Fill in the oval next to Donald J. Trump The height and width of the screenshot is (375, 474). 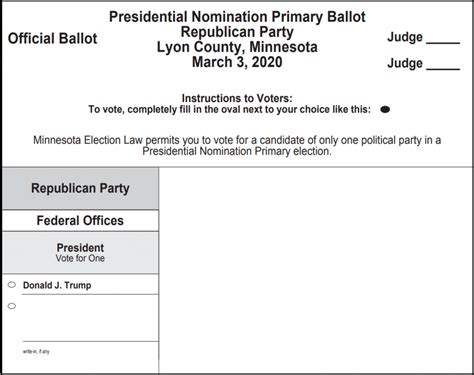tap(12, 285)
